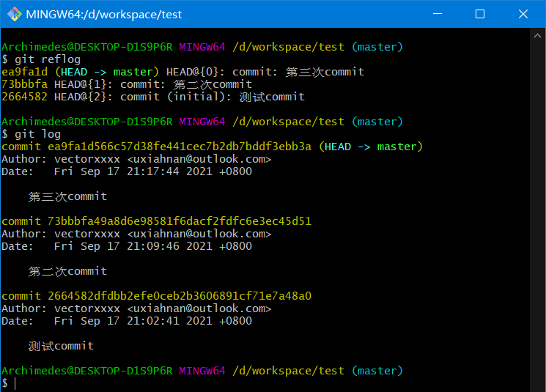Click the '$ git reflog' command line

[41, 59]
